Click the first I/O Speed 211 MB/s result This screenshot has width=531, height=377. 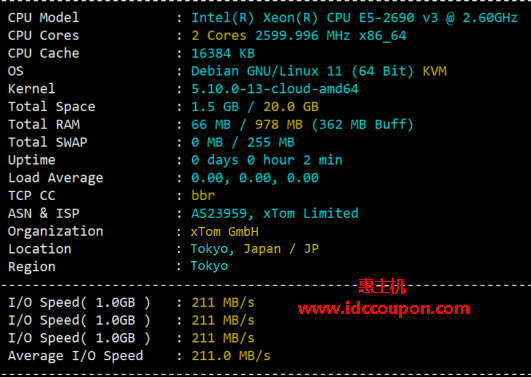223,303
